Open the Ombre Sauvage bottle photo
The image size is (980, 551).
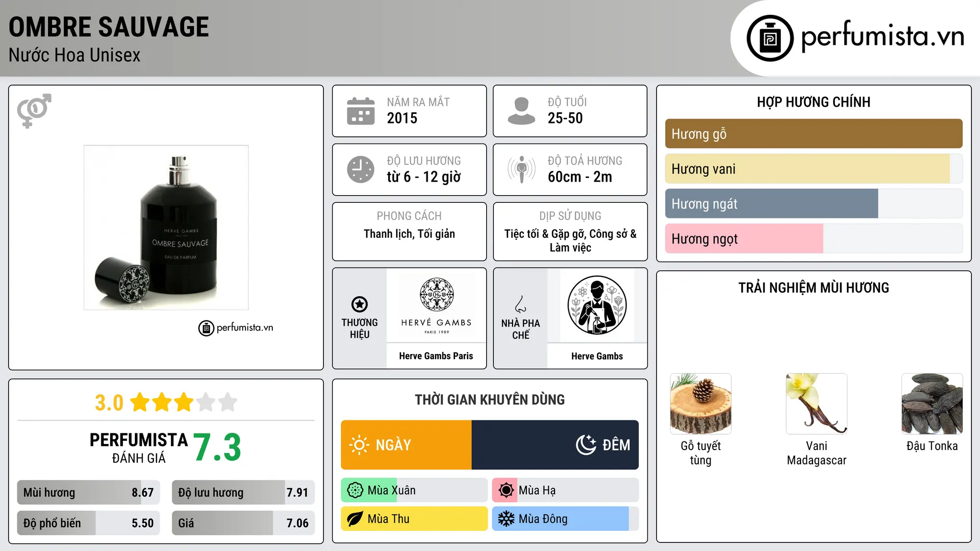(x=166, y=228)
